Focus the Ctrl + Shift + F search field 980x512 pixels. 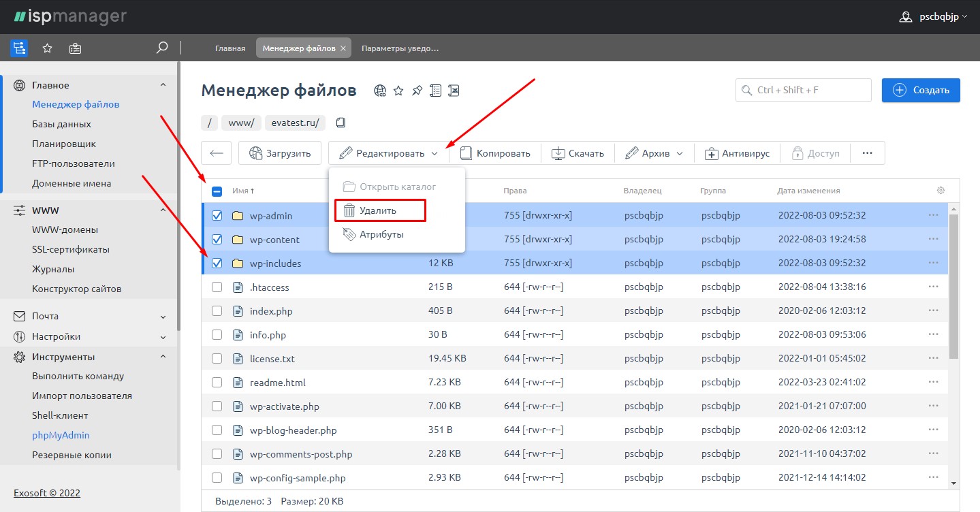(x=804, y=90)
